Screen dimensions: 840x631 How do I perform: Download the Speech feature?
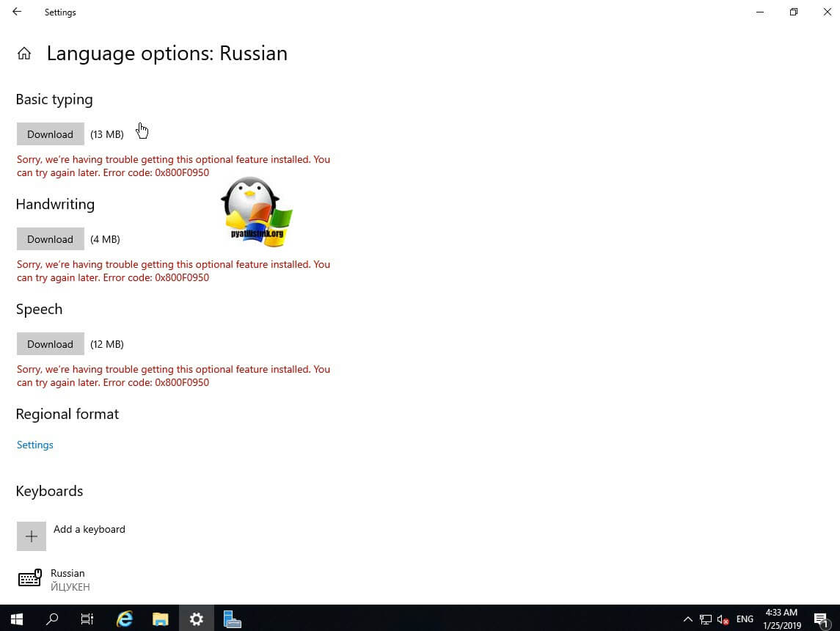pos(50,344)
